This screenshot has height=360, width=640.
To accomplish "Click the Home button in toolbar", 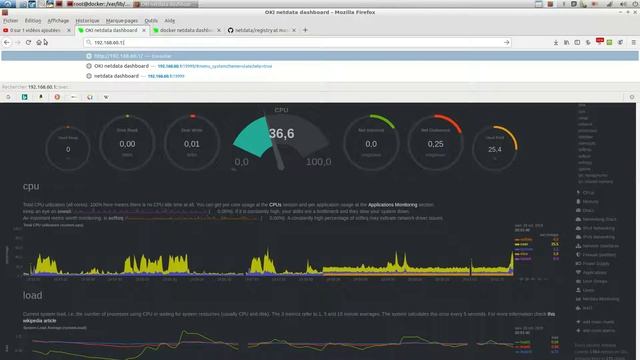I will (39, 42).
